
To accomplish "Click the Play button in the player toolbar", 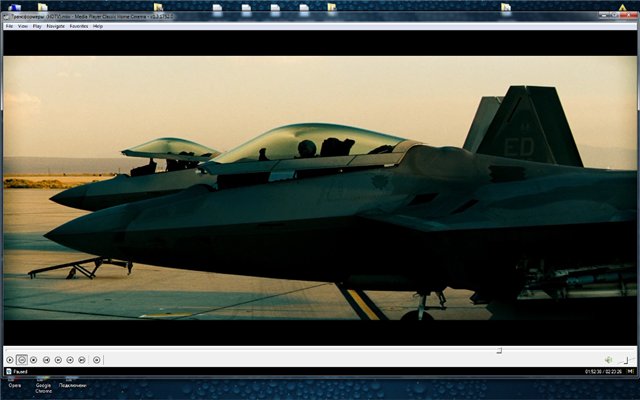I will pyautogui.click(x=9, y=360).
